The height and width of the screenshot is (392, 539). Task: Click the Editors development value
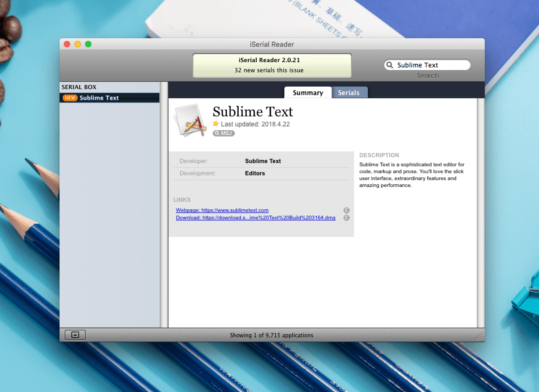pos(255,173)
